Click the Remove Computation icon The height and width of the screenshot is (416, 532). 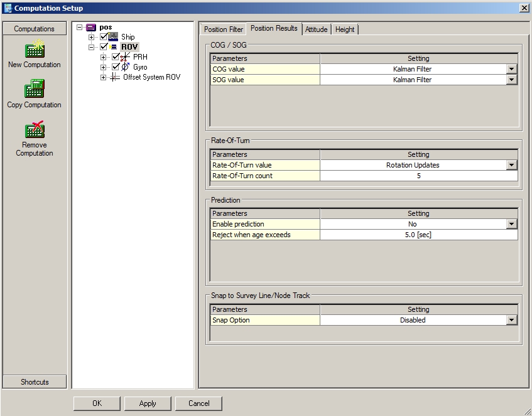(34, 130)
